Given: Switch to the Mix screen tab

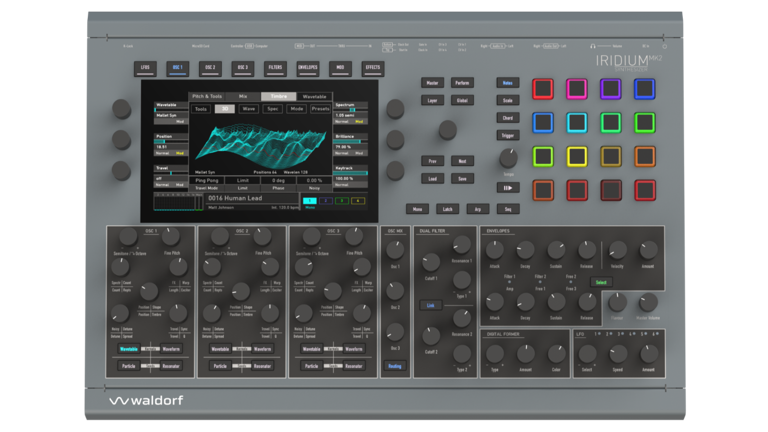Looking at the screenshot, I should pyautogui.click(x=243, y=96).
